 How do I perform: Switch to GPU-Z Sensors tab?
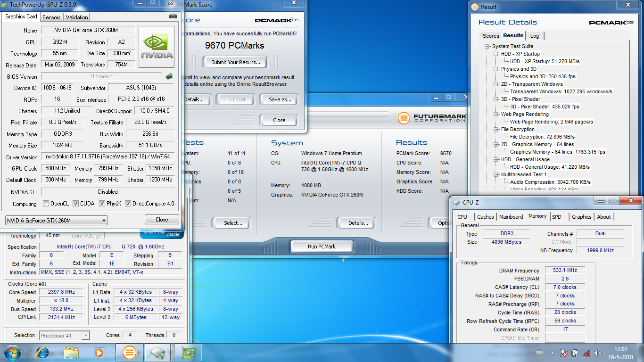click(51, 17)
